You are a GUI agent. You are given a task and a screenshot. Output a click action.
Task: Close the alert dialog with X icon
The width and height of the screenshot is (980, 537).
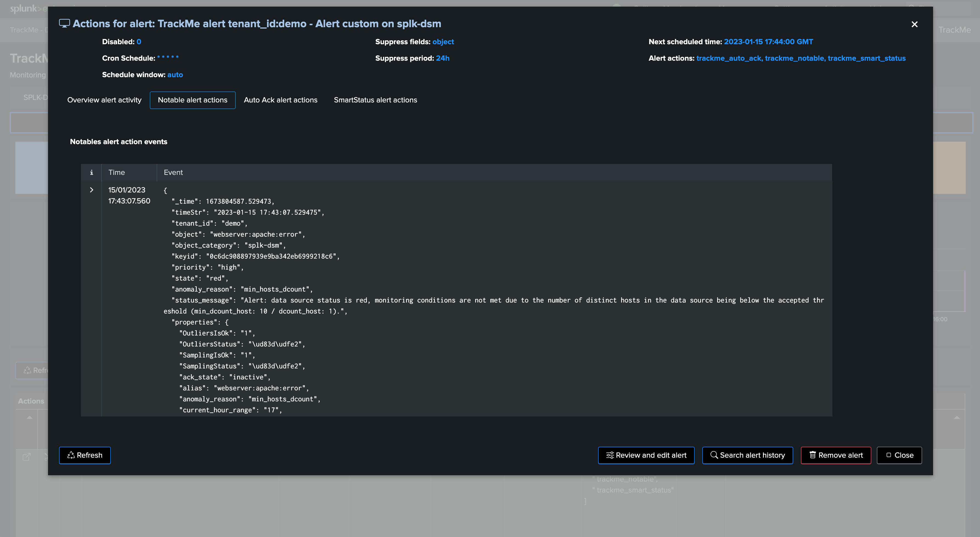point(914,24)
